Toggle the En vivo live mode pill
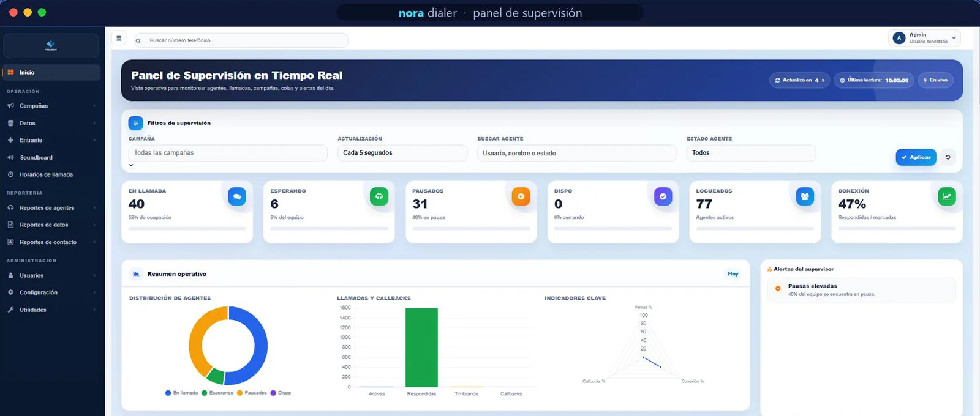 click(936, 80)
